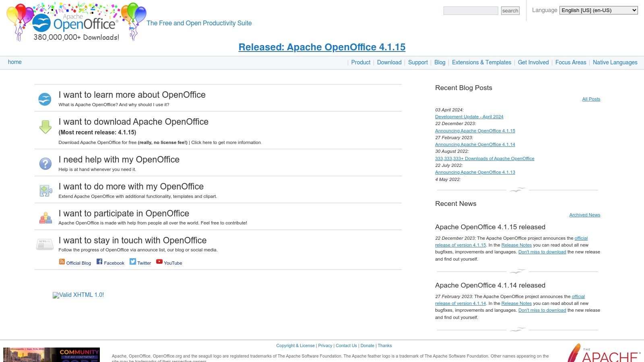Open 'release of version 4.1.14' link
The height and width of the screenshot is (362, 644).
[x=460, y=303]
